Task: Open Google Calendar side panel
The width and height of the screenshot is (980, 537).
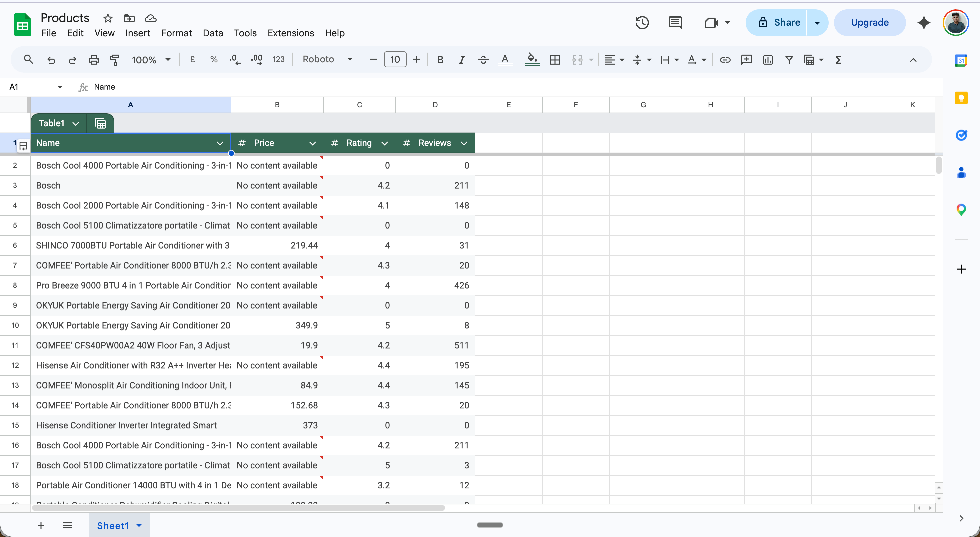Action: (961, 60)
